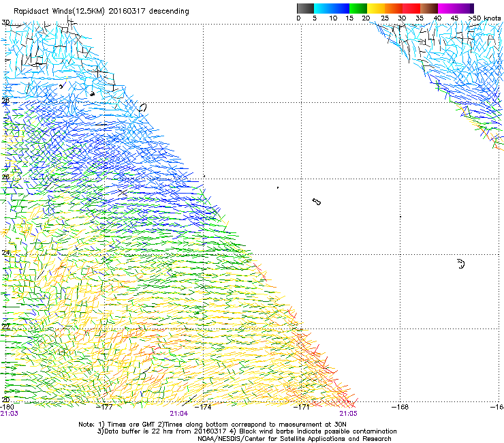Screen dimensions: 504x443
Task: Click the atoll outline east of -168 near 24N
Action: pyautogui.click(x=461, y=264)
